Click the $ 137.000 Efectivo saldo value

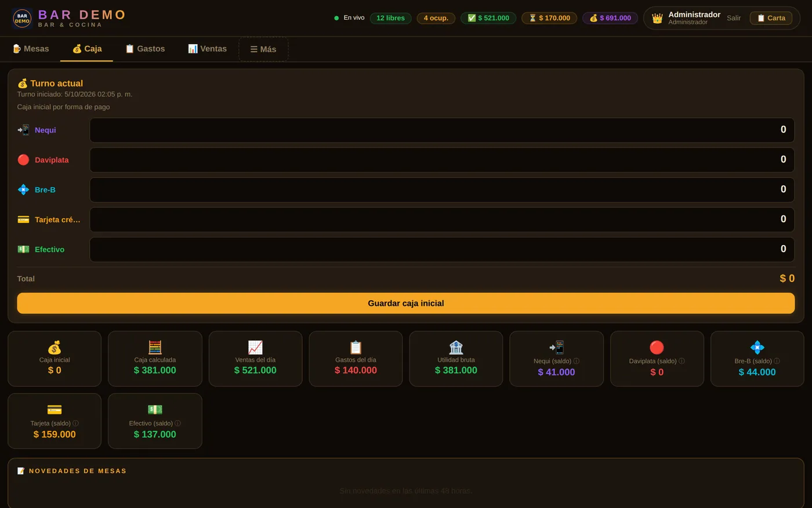pos(155,434)
